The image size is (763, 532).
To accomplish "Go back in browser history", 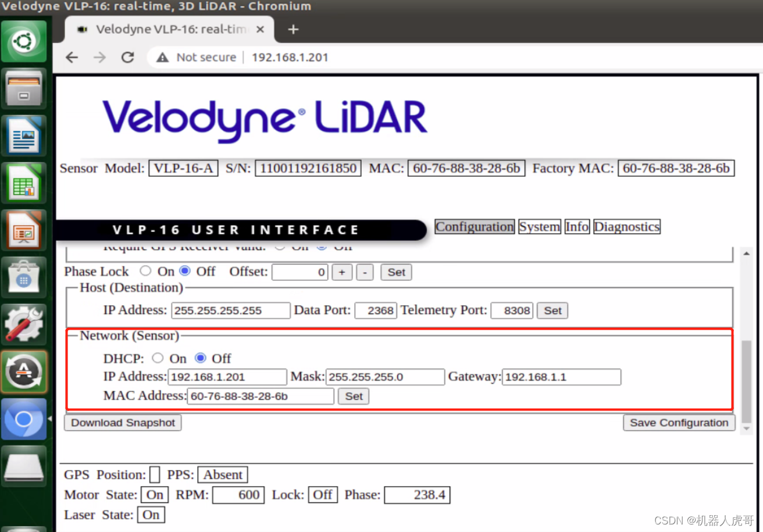I will pyautogui.click(x=72, y=58).
